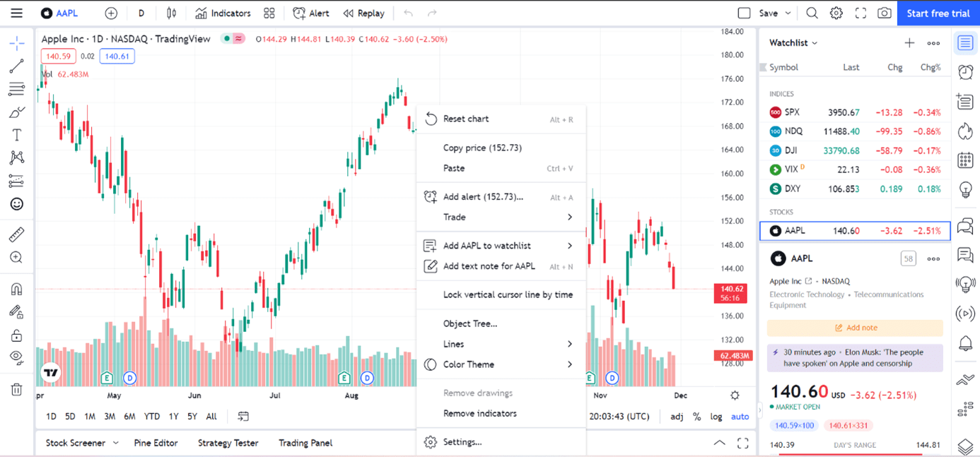Image resolution: width=980 pixels, height=457 pixels.
Task: Expand the Watchlist dropdown
Action: pos(793,43)
